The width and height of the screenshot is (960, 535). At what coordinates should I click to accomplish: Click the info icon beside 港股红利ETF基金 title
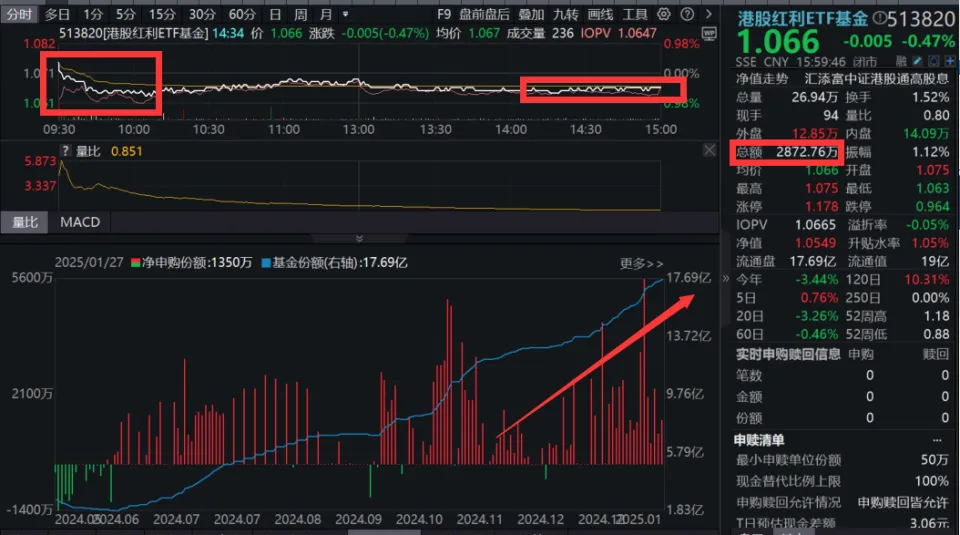(x=880, y=19)
